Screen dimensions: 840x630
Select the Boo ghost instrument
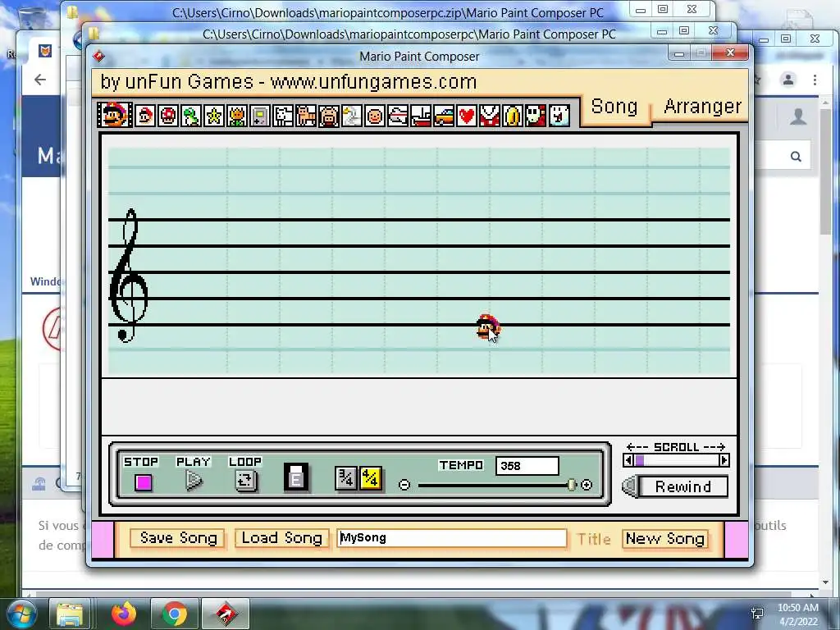[x=559, y=116]
